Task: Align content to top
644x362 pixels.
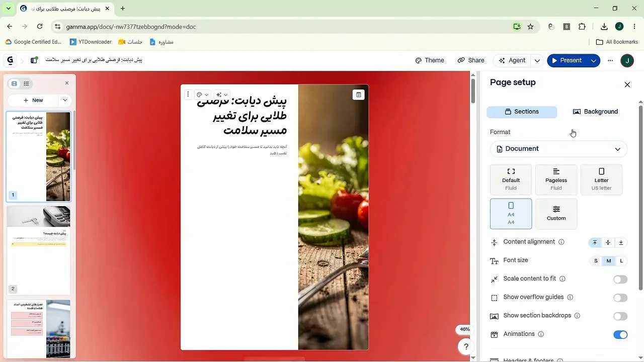Action: (595, 242)
